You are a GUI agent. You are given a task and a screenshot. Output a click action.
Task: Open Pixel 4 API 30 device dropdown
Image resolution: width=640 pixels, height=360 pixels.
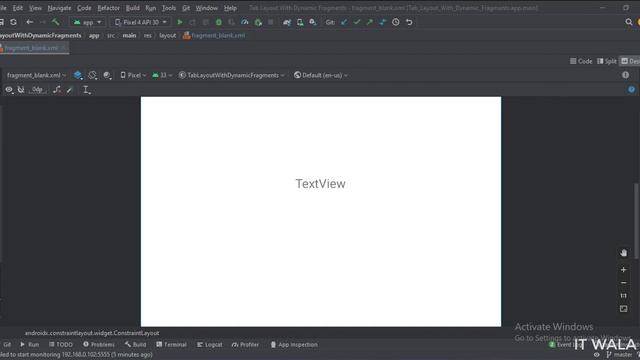tap(141, 22)
